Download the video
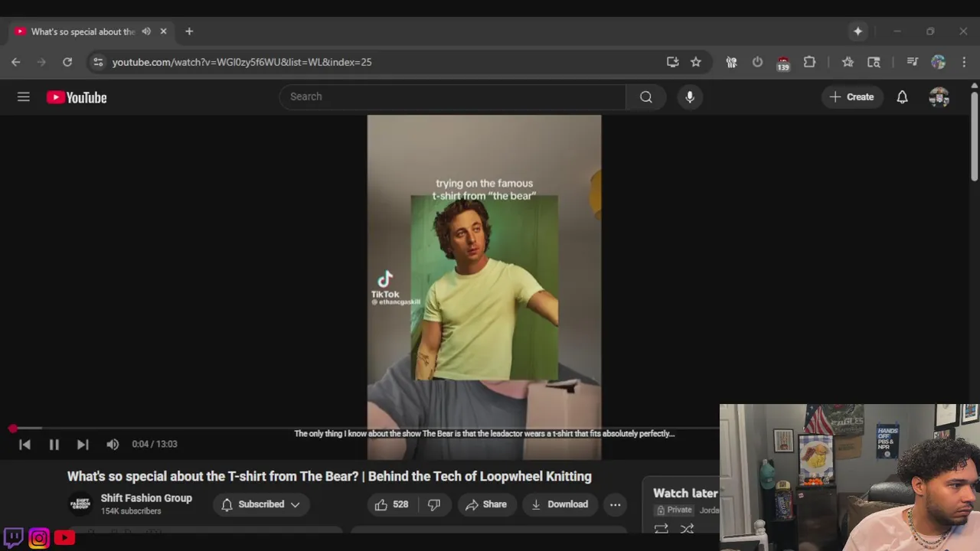980x551 pixels. (x=560, y=504)
